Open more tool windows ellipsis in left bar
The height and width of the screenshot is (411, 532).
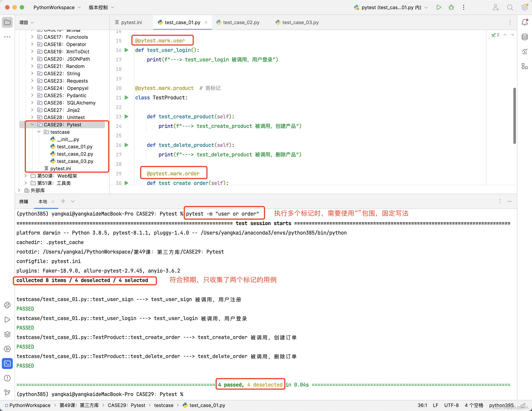[x=7, y=37]
